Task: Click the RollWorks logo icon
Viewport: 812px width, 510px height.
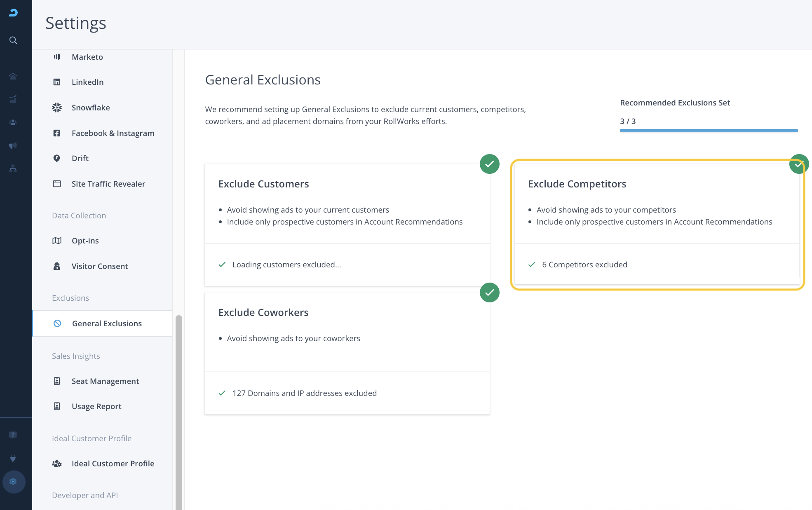Action: [x=13, y=13]
